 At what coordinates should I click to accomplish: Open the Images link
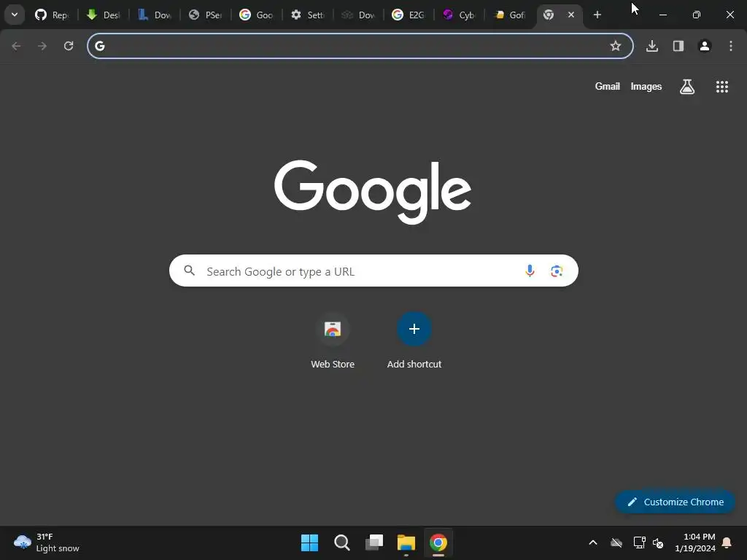click(x=646, y=86)
